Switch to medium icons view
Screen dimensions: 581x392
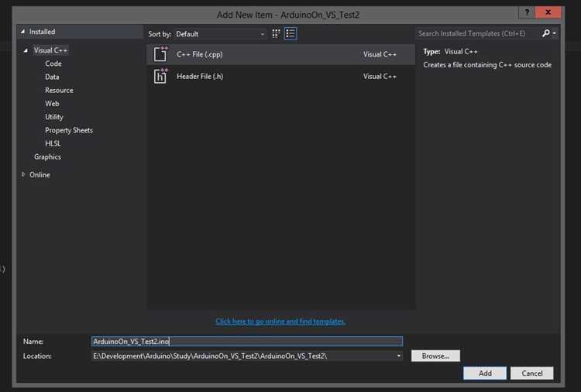point(276,34)
